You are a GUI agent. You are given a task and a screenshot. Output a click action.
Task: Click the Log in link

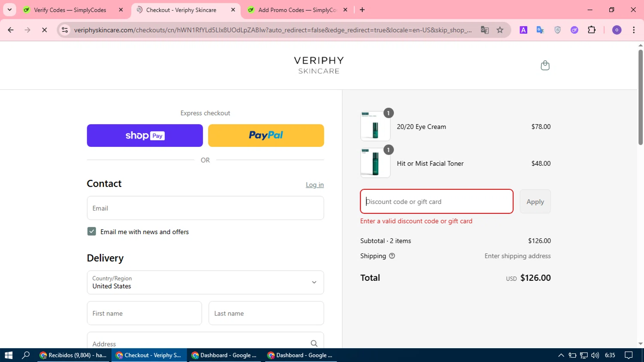[315, 185]
